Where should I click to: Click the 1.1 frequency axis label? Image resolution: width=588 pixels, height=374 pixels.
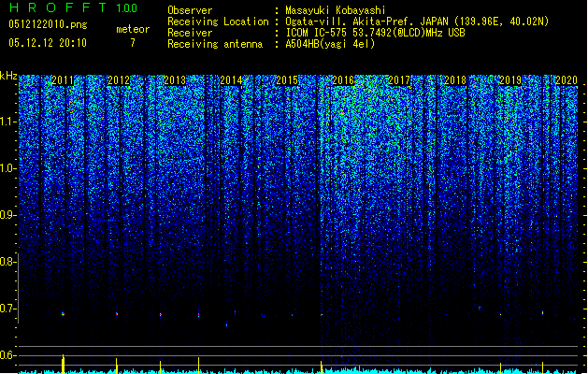(8, 122)
